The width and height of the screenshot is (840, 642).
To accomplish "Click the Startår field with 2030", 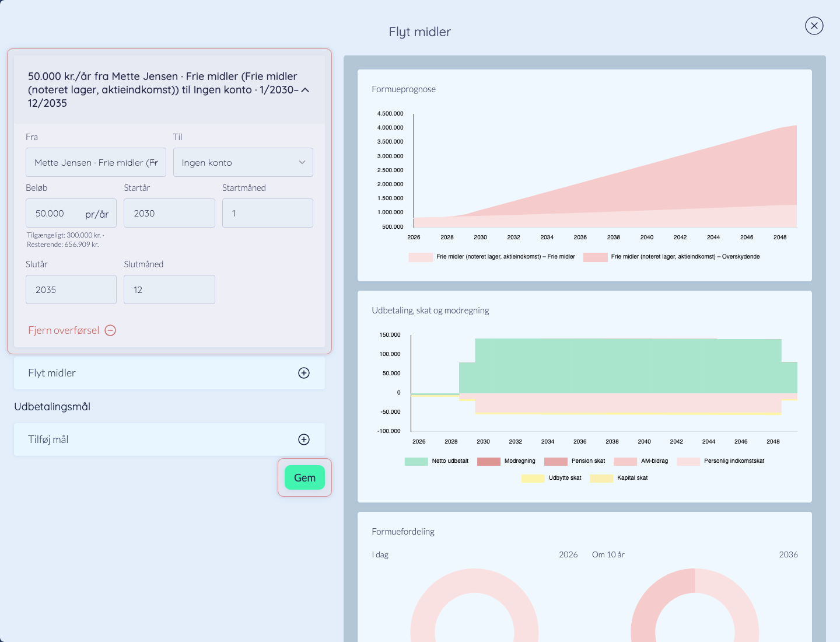I will (x=169, y=213).
